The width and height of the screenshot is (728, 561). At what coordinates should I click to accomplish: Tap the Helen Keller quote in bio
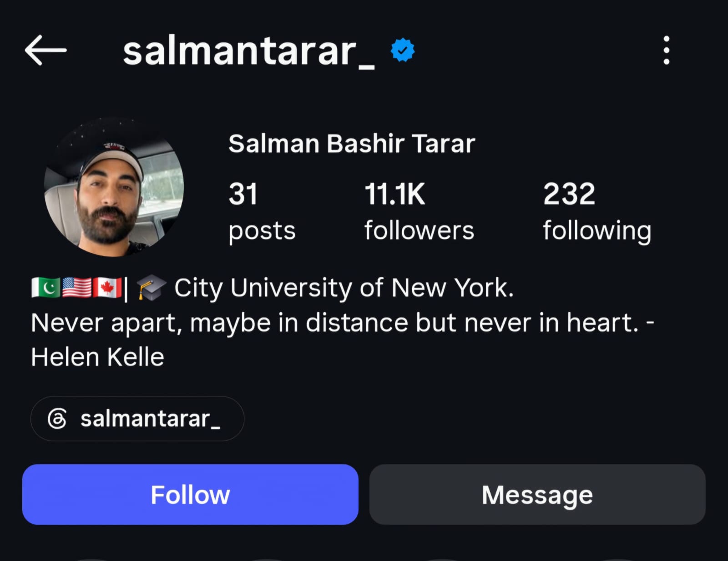[x=343, y=340]
